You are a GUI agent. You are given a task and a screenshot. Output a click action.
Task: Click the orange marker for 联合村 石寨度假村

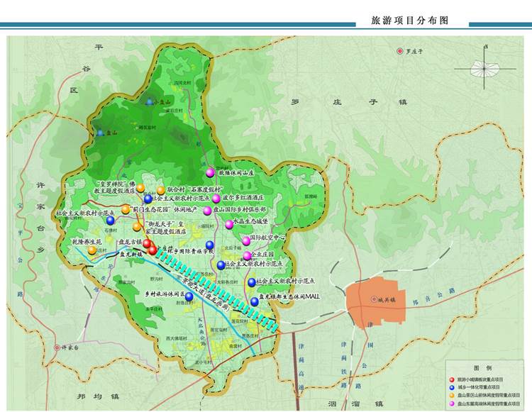[x=161, y=189]
